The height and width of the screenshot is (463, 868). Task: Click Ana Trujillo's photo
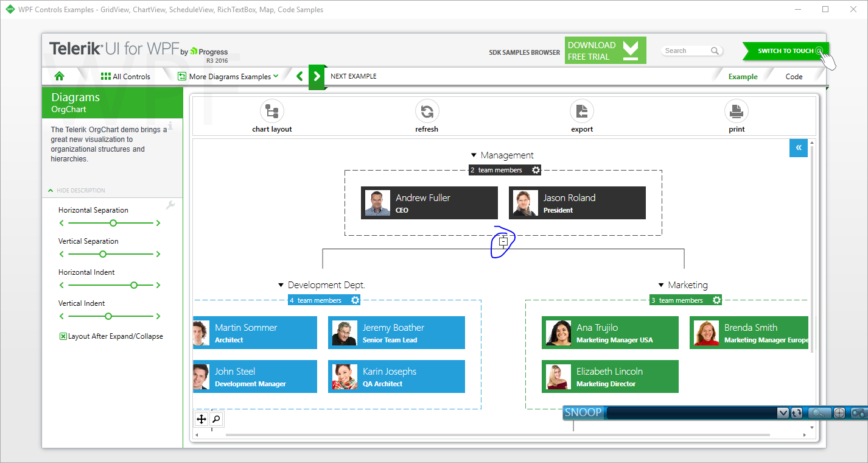pyautogui.click(x=558, y=333)
